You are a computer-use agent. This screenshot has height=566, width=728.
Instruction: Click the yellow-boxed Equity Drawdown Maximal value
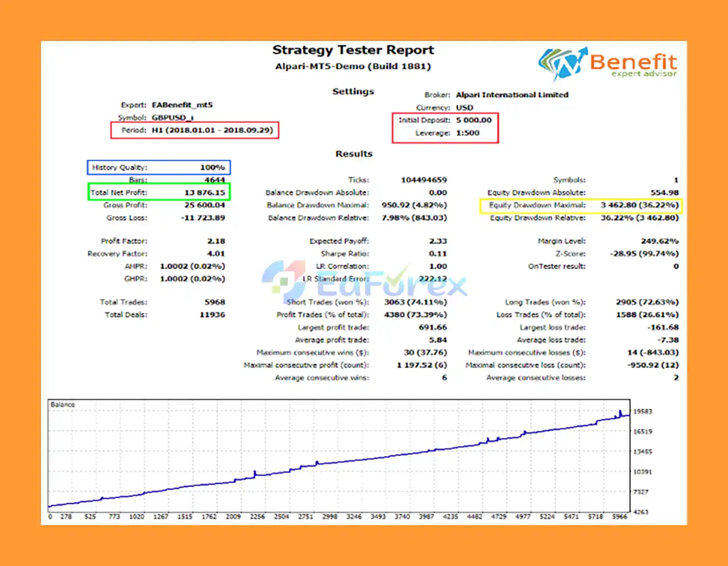click(639, 205)
